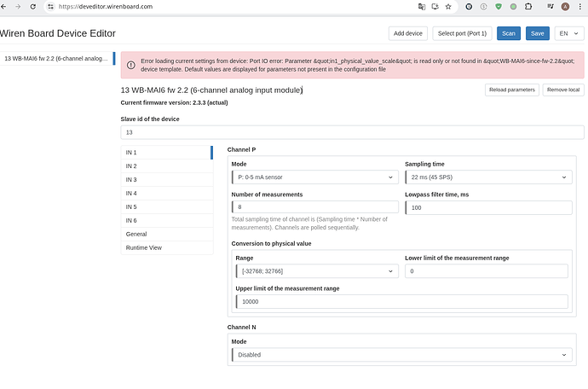Image resolution: width=588 pixels, height=389 pixels.
Task: Click the Error loading current settings message
Action: (x=357, y=65)
